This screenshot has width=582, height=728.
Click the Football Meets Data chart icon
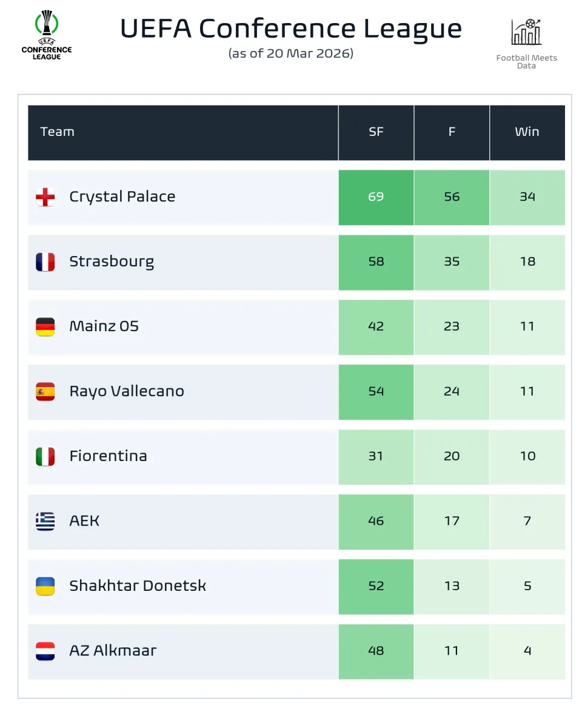(x=526, y=32)
